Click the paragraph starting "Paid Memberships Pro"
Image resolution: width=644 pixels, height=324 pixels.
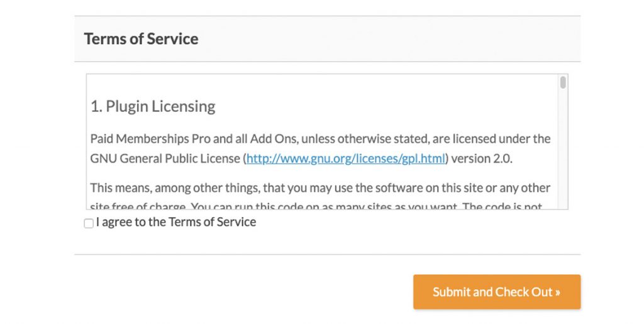[320, 148]
